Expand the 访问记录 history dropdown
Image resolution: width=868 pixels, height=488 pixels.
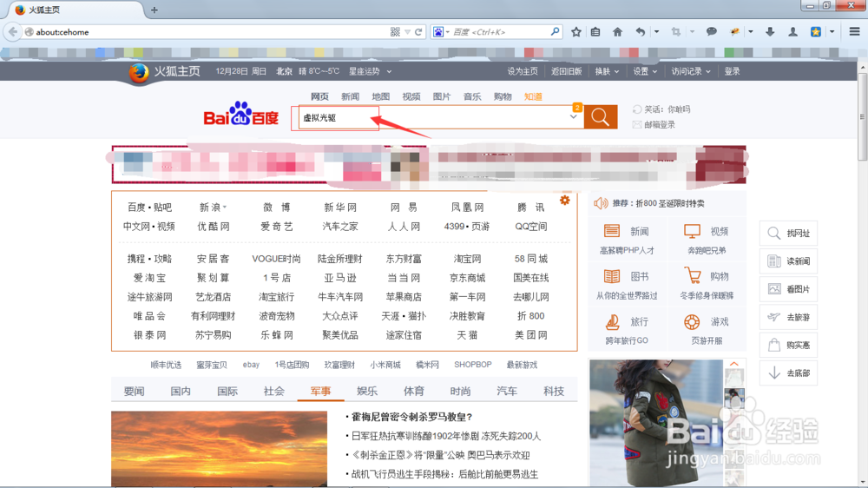[x=708, y=71]
